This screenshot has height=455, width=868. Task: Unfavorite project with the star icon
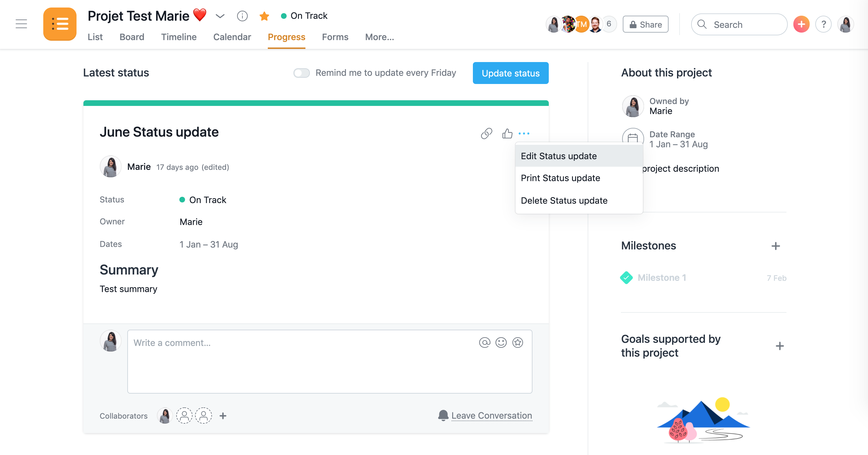(264, 16)
